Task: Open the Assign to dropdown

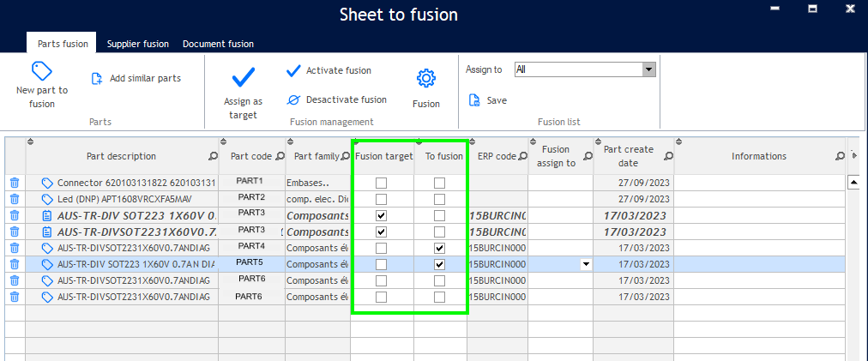Action: click(x=648, y=69)
